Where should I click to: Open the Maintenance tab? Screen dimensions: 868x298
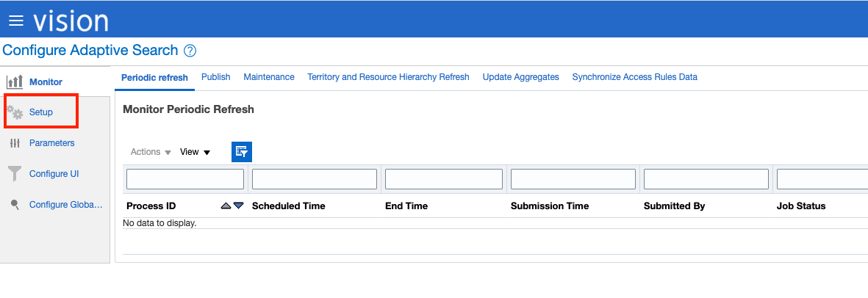[x=269, y=77]
